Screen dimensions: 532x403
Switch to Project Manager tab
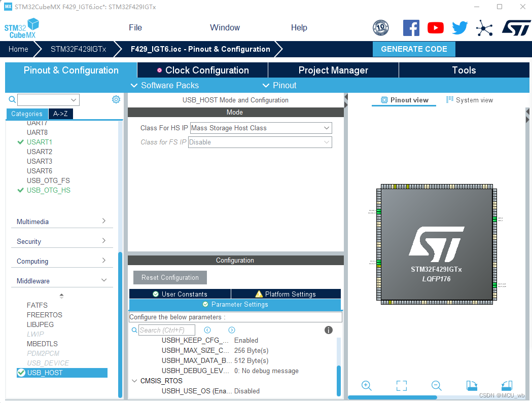click(x=333, y=70)
